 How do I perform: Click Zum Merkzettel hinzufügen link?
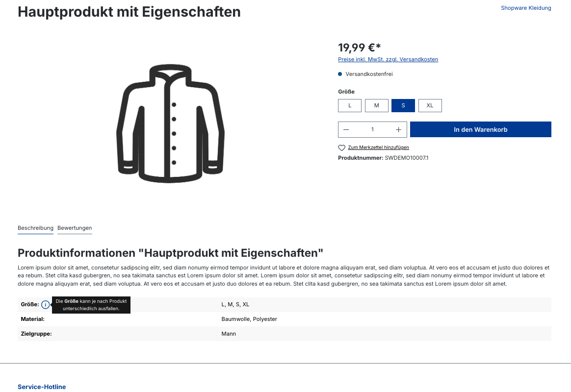pyautogui.click(x=378, y=147)
